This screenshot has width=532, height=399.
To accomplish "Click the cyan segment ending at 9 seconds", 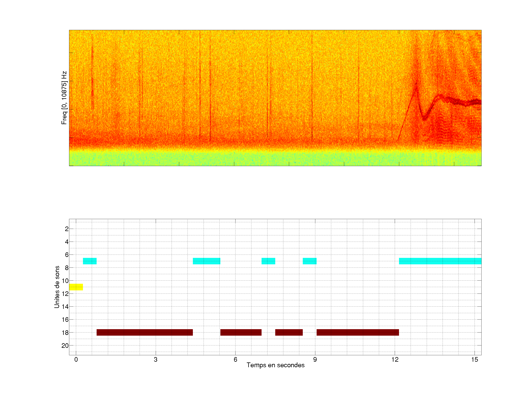I will click(310, 261).
